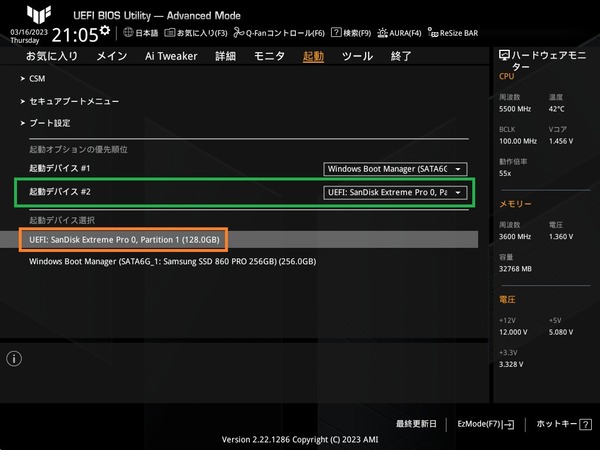Click 動作倍率 55x ratio value
The height and width of the screenshot is (450, 600).
pyautogui.click(x=505, y=174)
